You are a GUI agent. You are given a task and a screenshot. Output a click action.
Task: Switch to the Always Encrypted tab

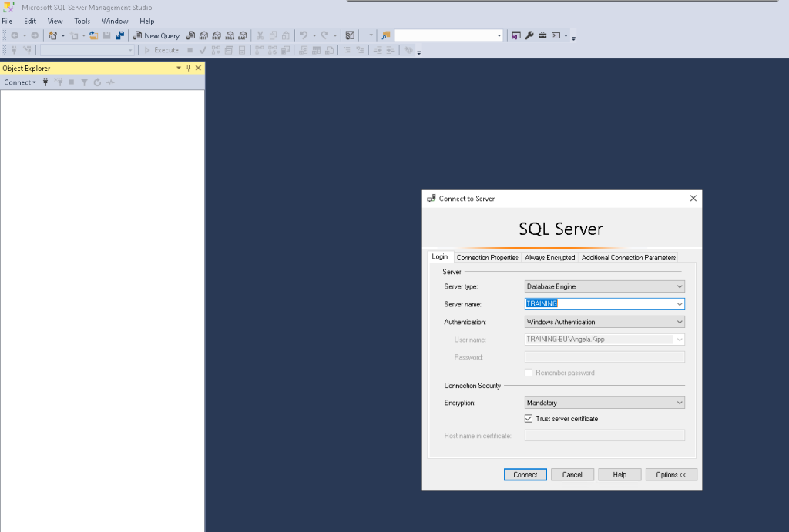[x=549, y=257]
